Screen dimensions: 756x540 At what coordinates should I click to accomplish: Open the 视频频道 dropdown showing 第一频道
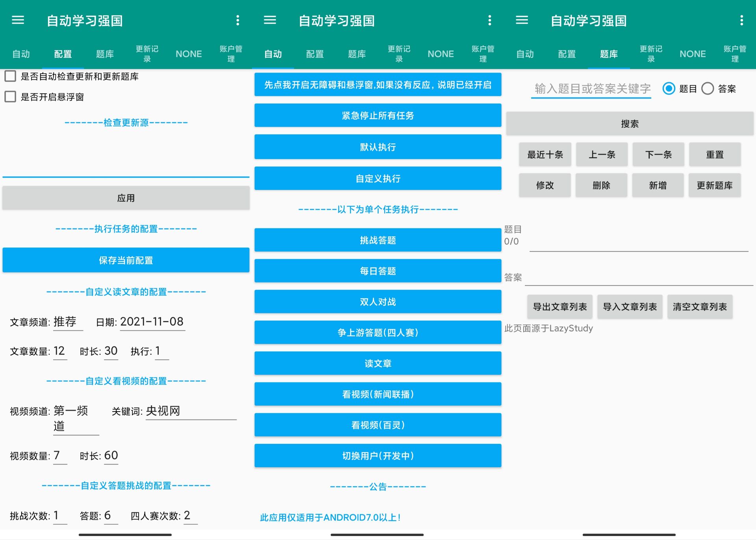(x=76, y=418)
